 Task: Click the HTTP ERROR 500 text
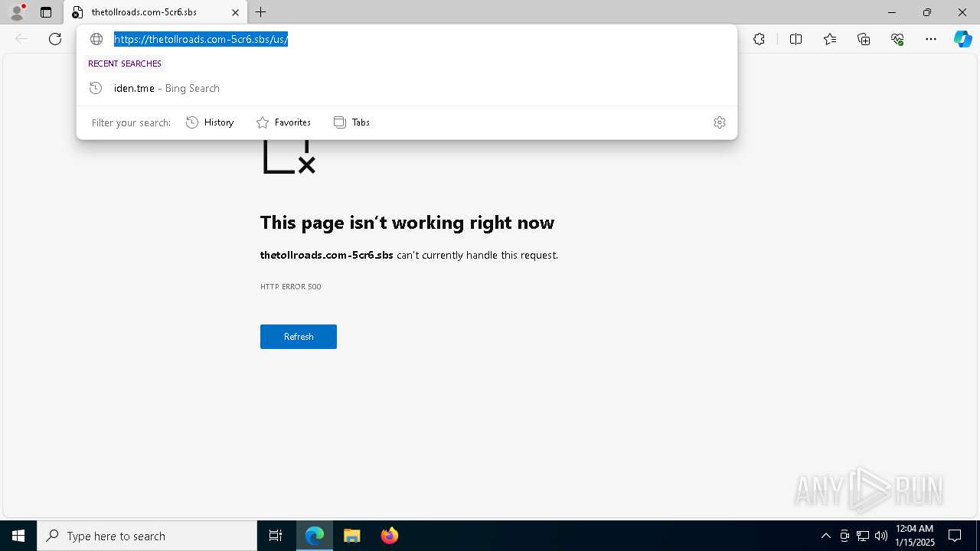coord(291,286)
